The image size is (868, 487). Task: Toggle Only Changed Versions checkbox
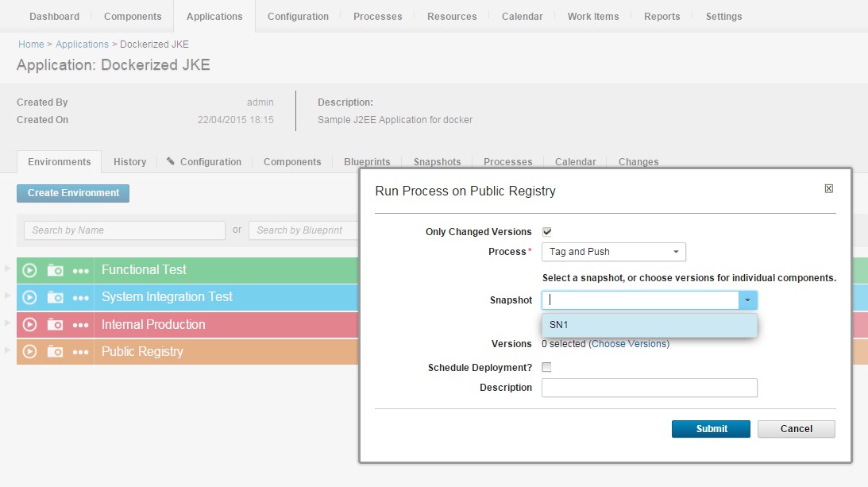pyautogui.click(x=547, y=232)
